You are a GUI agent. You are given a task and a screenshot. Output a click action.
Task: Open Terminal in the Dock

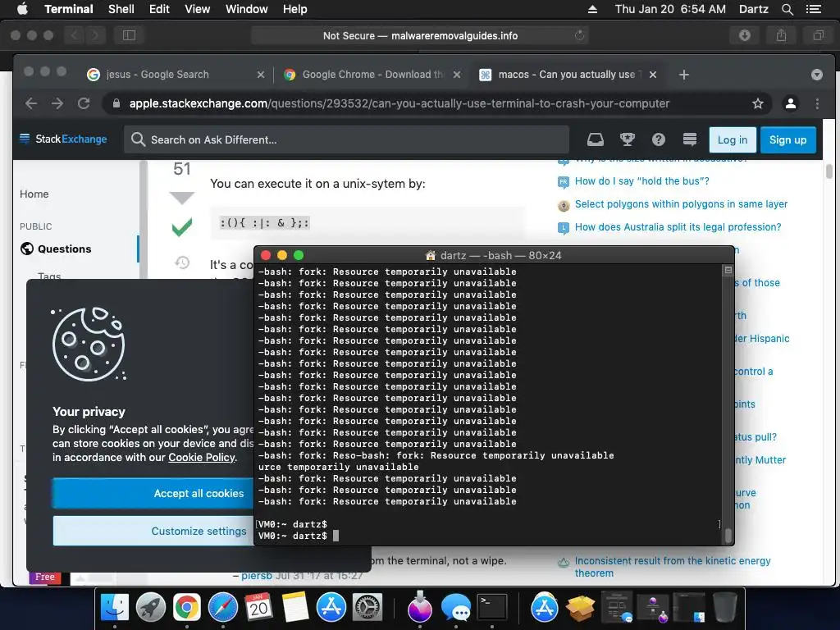click(x=492, y=608)
